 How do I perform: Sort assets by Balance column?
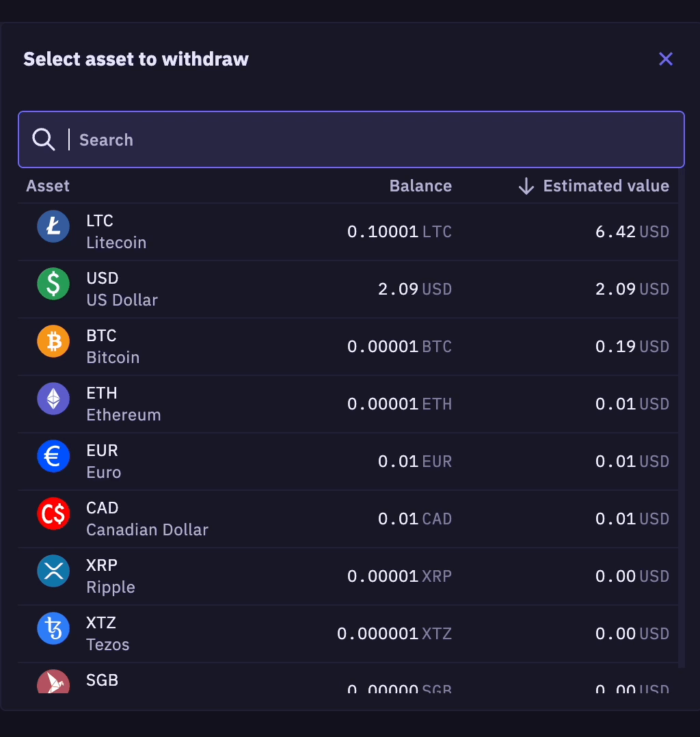[x=420, y=186]
